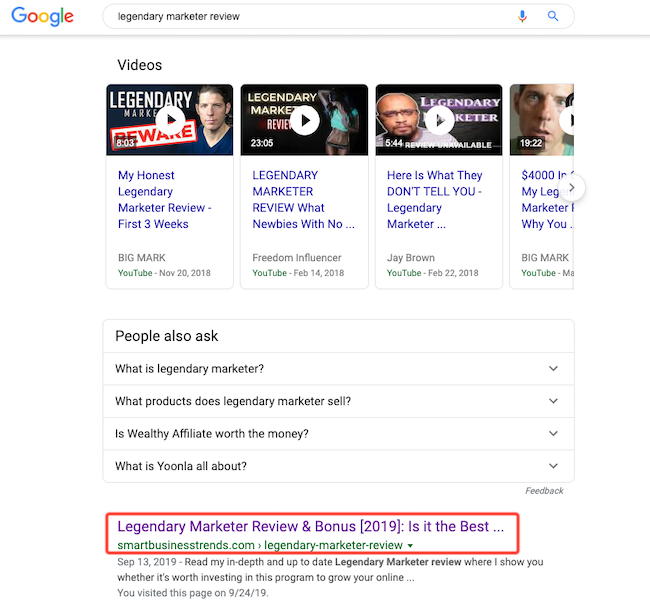The width and height of the screenshot is (650, 609).
Task: Open the '$4000 In' video title link
Action: pyautogui.click(x=547, y=199)
